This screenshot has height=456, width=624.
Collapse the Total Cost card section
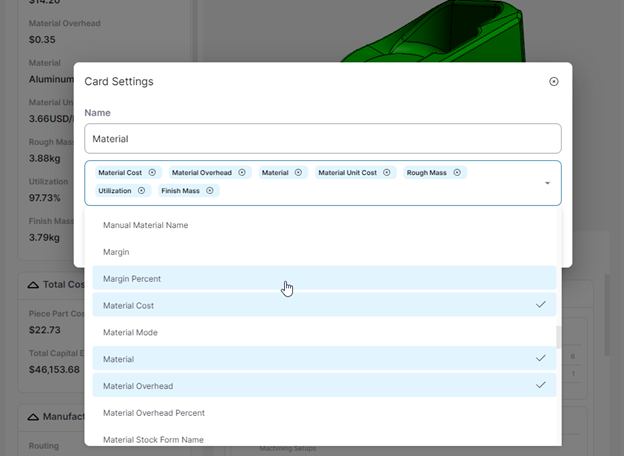(33, 286)
